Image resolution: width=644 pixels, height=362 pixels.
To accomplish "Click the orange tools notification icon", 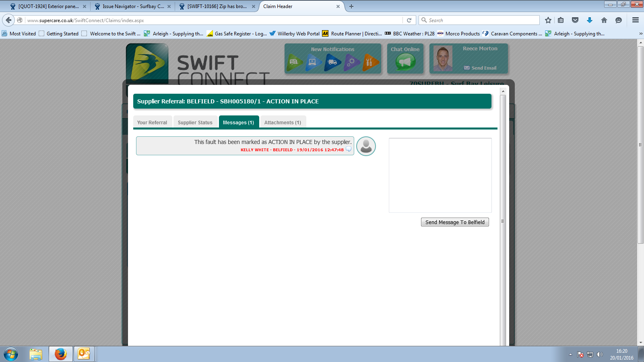I will [371, 62].
